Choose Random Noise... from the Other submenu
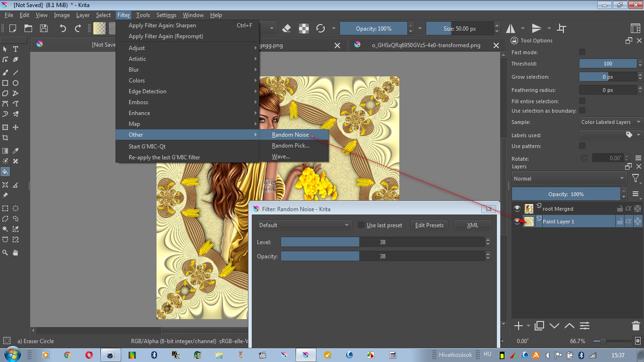644x362 pixels. click(294, 135)
